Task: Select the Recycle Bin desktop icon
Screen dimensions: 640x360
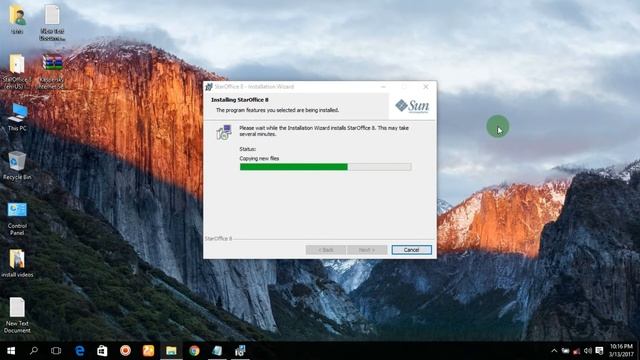Action: pyautogui.click(x=17, y=166)
